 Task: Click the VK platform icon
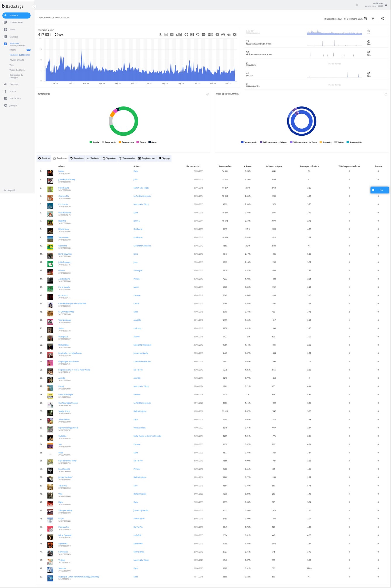pyautogui.click(x=172, y=35)
